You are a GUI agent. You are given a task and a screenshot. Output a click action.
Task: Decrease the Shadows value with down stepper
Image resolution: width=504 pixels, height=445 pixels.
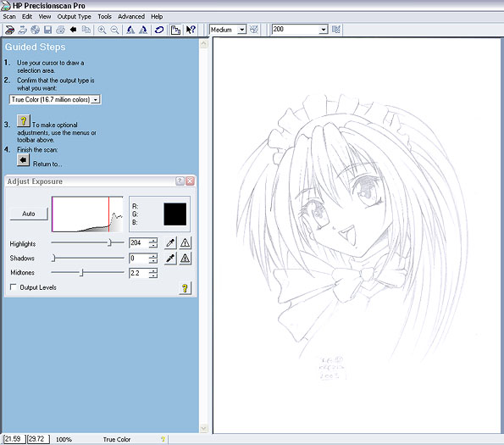click(153, 261)
